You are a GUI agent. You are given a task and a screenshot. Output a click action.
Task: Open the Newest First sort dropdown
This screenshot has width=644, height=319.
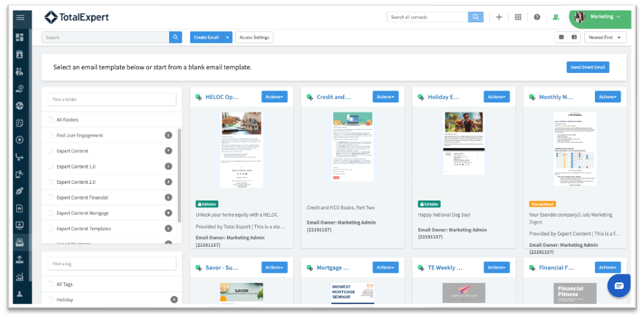pyautogui.click(x=605, y=37)
